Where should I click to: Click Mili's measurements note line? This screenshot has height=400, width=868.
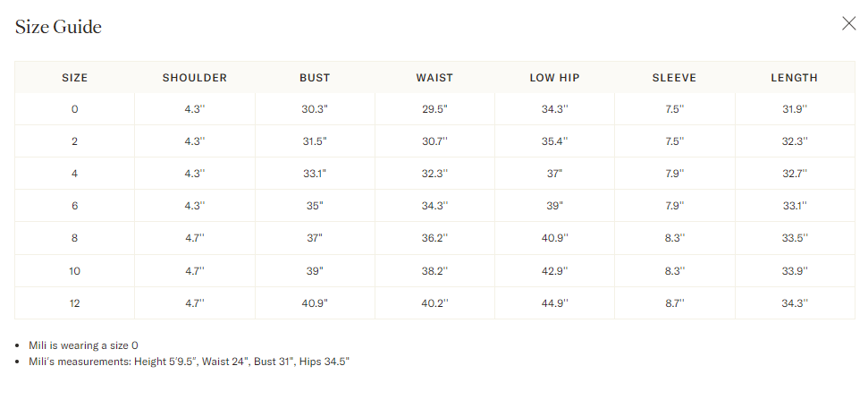(x=190, y=362)
